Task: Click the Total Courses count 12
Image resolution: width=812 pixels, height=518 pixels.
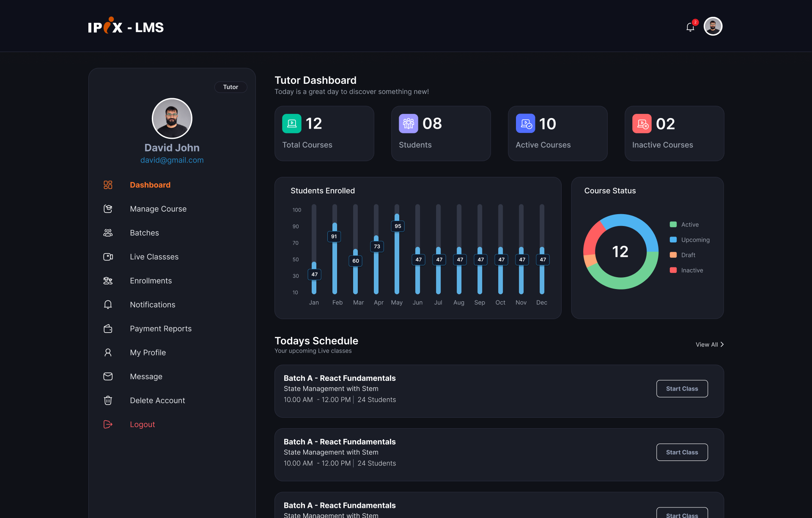Action: (314, 124)
